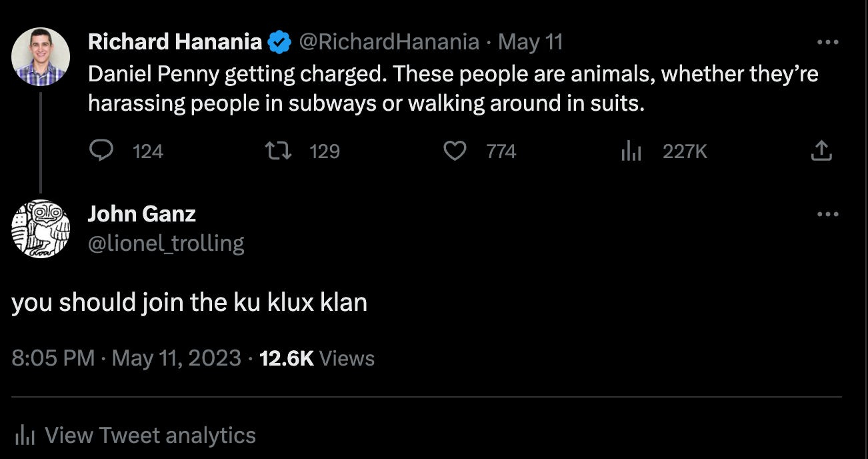
Task: Share the tweet via the upload arrow icon
Action: point(821,151)
